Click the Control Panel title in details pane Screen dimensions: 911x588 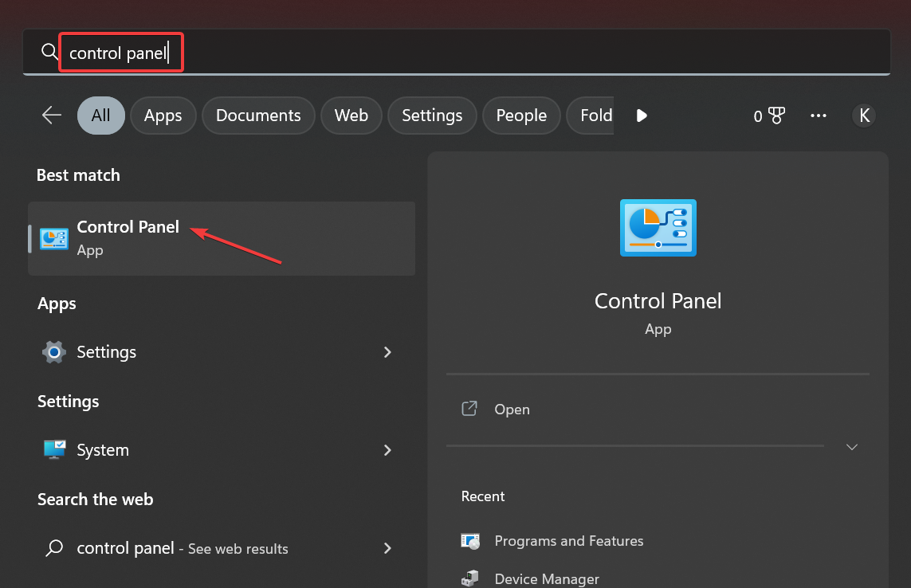(x=658, y=301)
